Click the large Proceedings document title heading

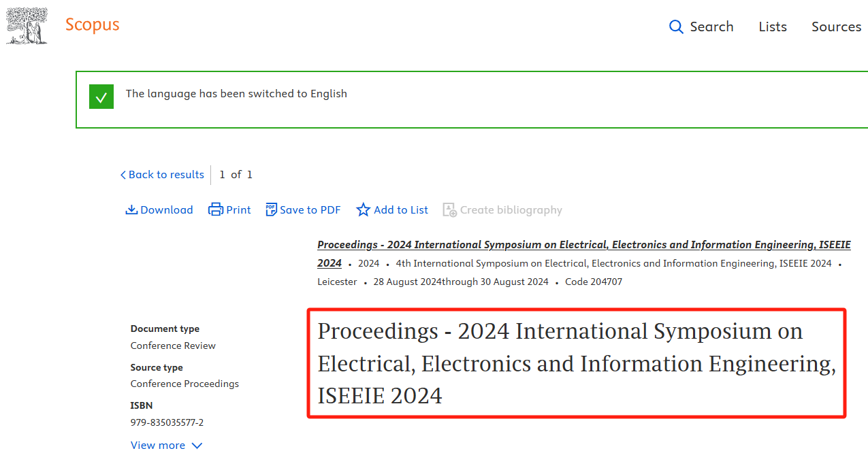click(576, 363)
